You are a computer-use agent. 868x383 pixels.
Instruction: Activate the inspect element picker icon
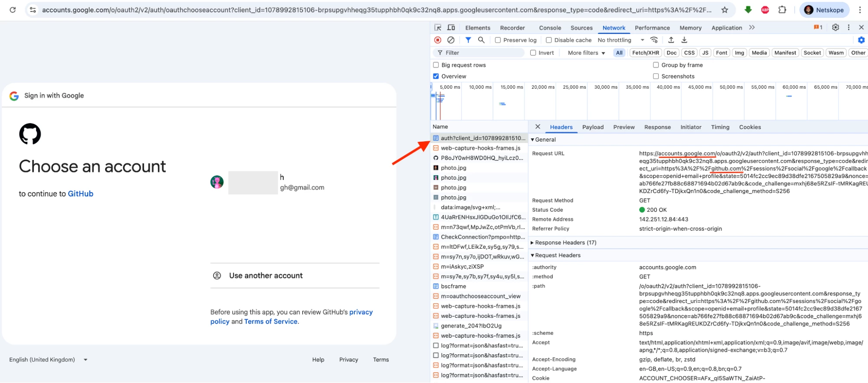(438, 27)
